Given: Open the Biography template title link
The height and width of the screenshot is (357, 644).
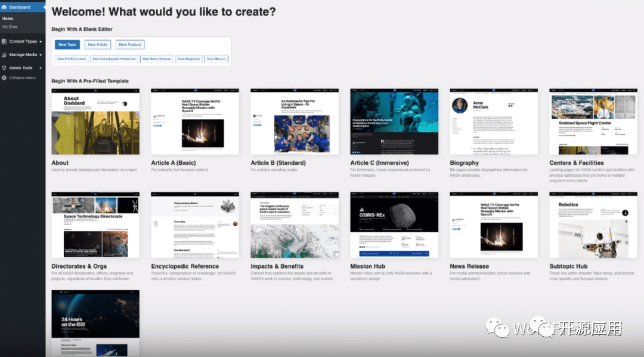Looking at the screenshot, I should tap(464, 163).
